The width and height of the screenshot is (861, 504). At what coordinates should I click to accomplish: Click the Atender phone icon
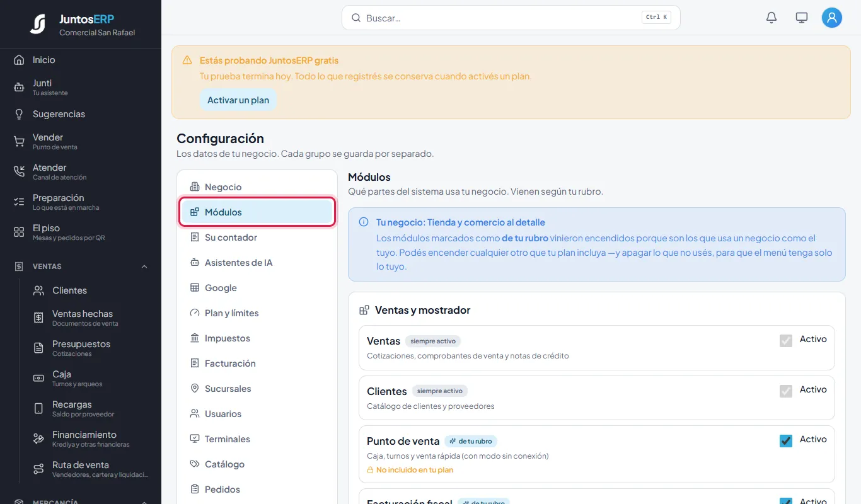coord(19,172)
